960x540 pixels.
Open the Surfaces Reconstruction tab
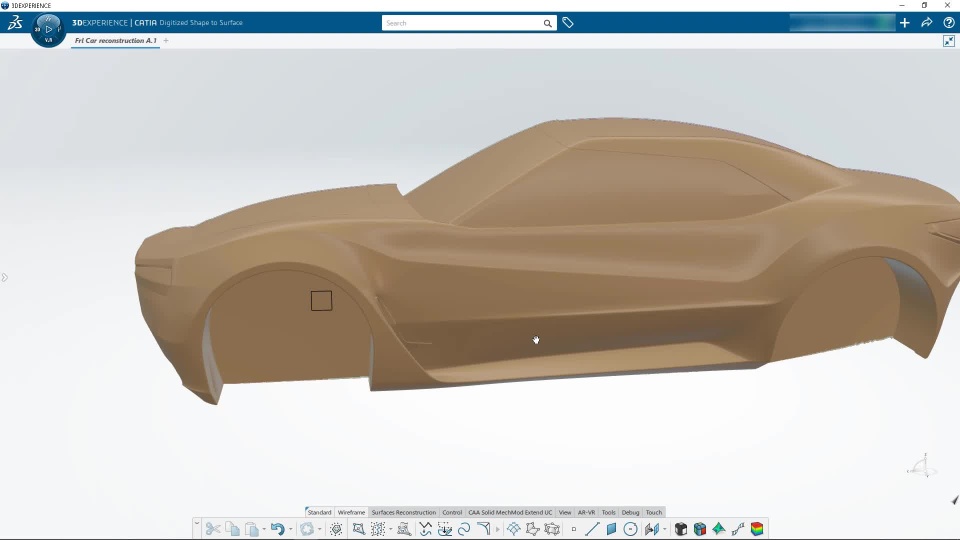click(403, 512)
